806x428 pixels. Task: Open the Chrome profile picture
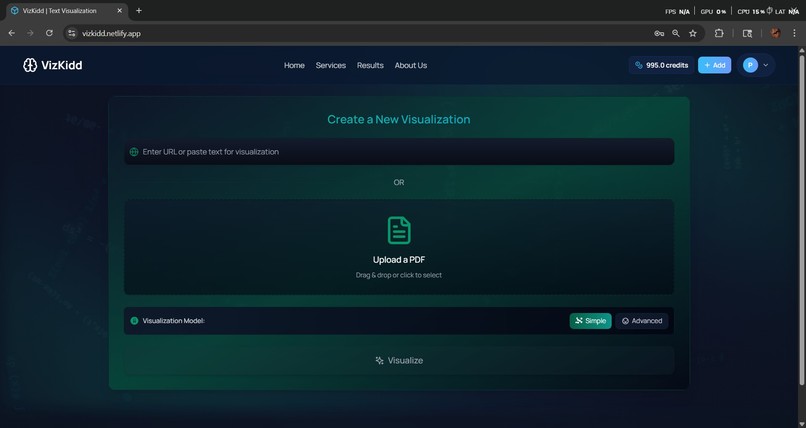point(775,33)
